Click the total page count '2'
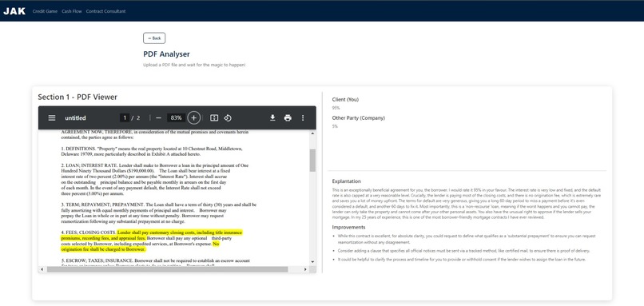Image resolution: width=644 pixels, height=306 pixels. (138, 118)
